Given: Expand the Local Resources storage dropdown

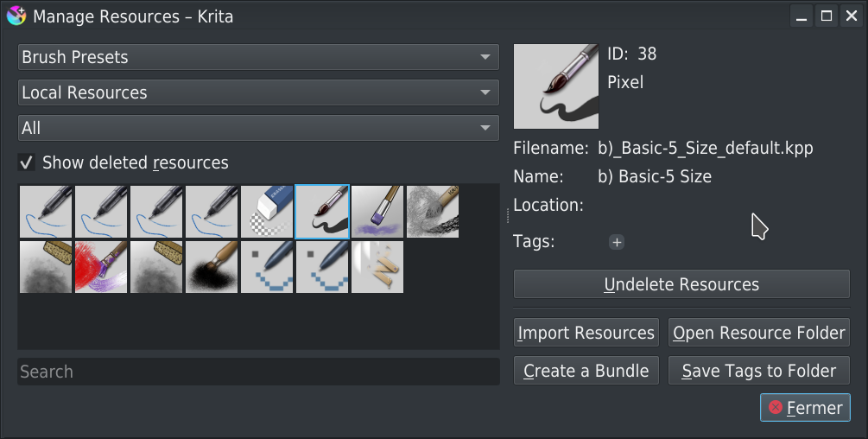Looking at the screenshot, I should pos(258,92).
